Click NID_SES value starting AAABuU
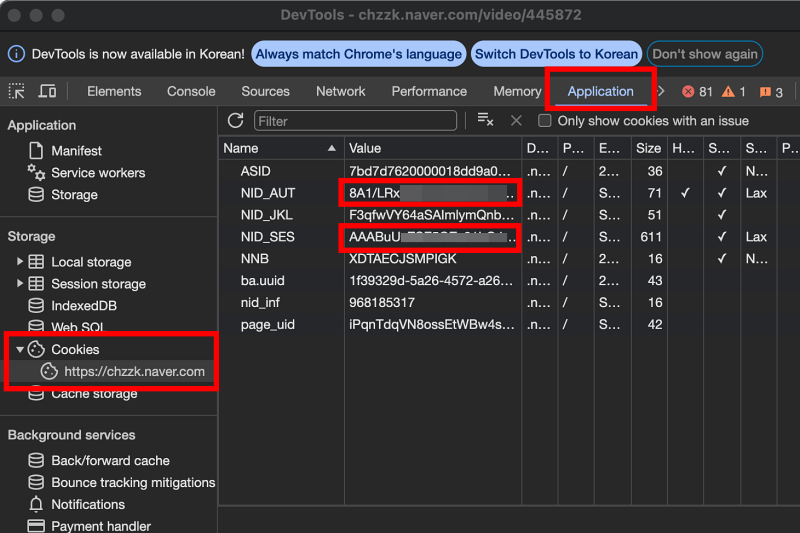Viewport: 800px width, 533px height. pos(432,237)
